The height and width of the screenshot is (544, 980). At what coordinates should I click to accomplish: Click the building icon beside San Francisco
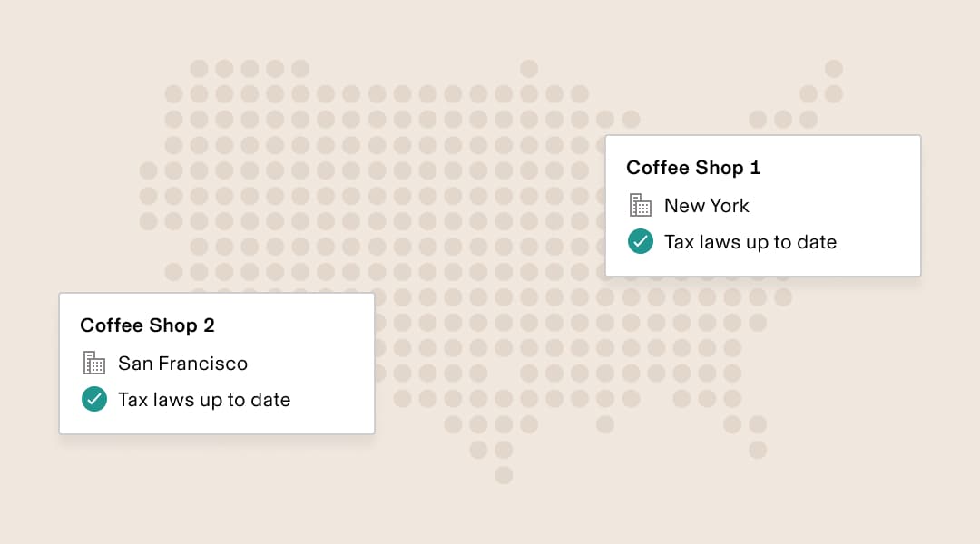(94, 364)
